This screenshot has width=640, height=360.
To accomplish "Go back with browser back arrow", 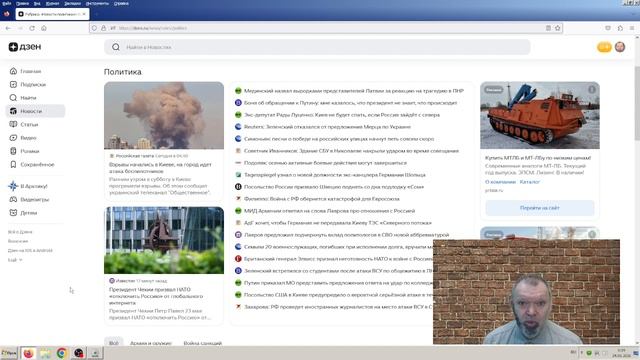I will pos(8,28).
